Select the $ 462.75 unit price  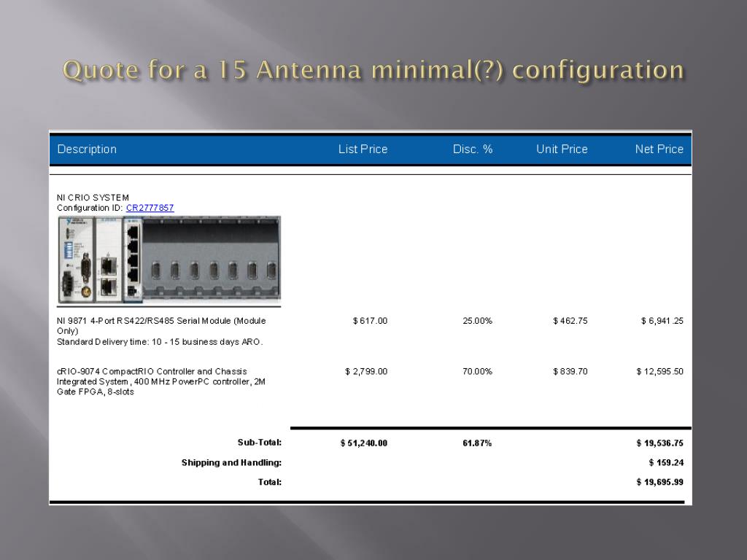tap(570, 321)
